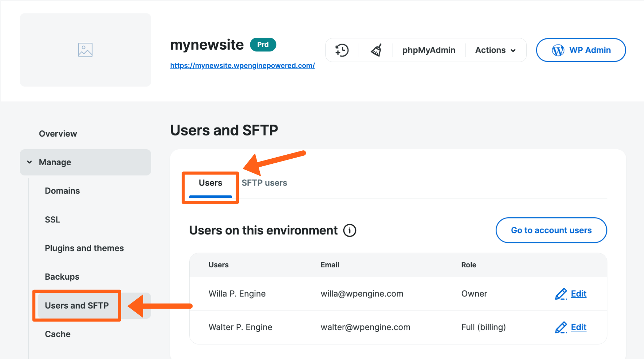Select the Users tab
Image resolution: width=644 pixels, height=359 pixels.
pyautogui.click(x=210, y=183)
